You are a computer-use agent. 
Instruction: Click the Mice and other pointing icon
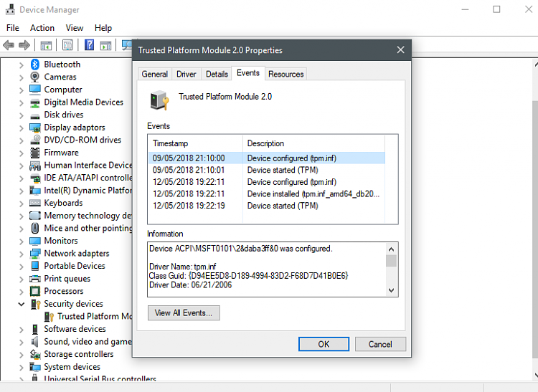(34, 228)
